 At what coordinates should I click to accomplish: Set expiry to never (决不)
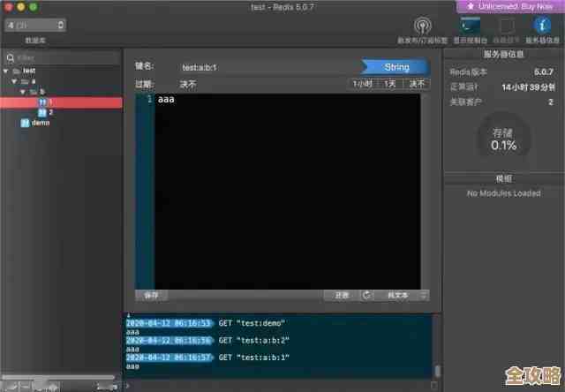(416, 84)
